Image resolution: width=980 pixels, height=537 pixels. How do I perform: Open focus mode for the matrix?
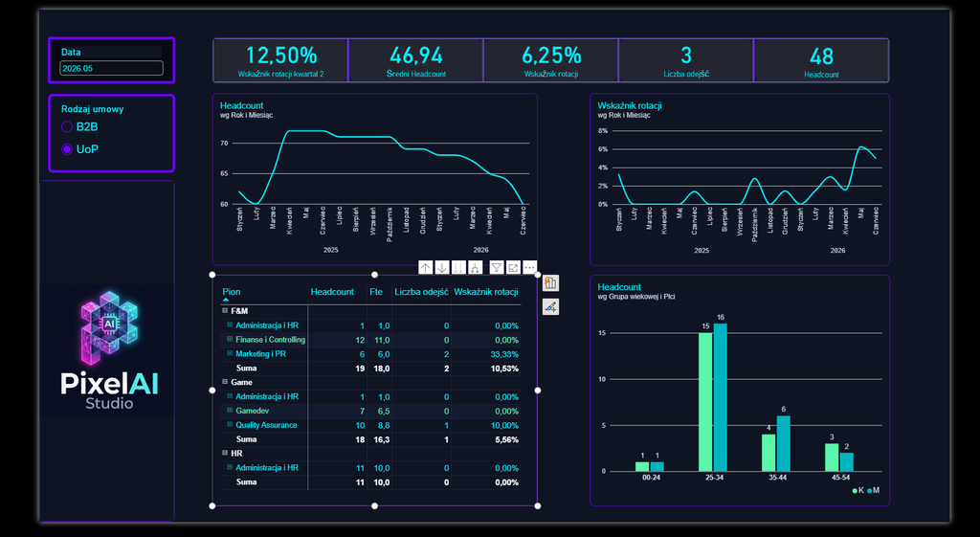pos(513,268)
